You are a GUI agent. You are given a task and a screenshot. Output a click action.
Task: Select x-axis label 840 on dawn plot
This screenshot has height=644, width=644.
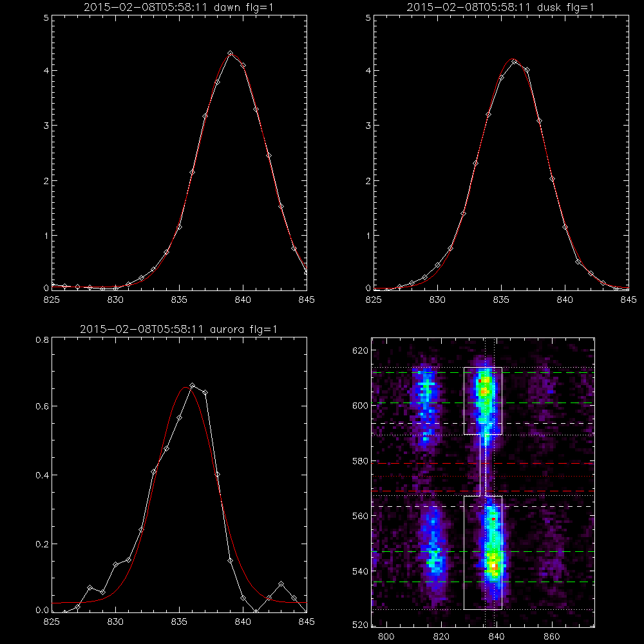tap(243, 300)
